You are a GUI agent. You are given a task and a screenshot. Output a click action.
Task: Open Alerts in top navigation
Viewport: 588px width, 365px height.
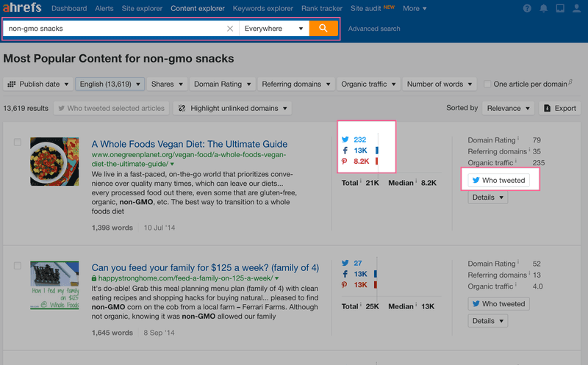pos(104,8)
